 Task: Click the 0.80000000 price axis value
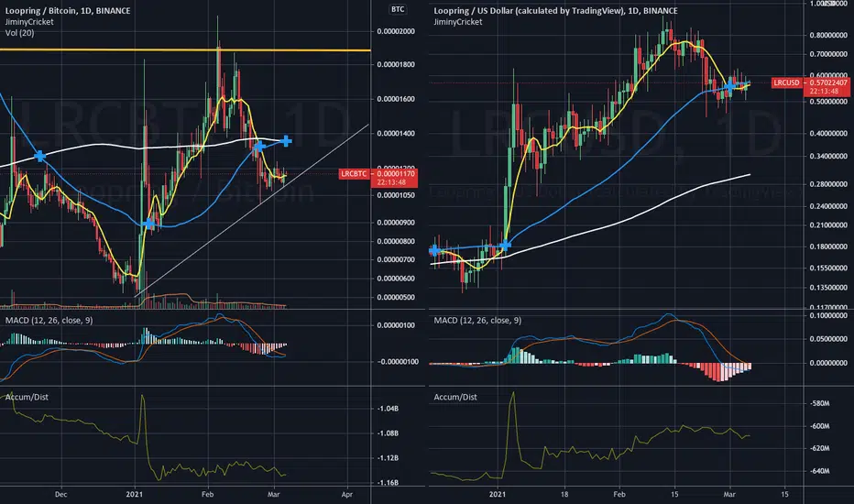click(828, 36)
